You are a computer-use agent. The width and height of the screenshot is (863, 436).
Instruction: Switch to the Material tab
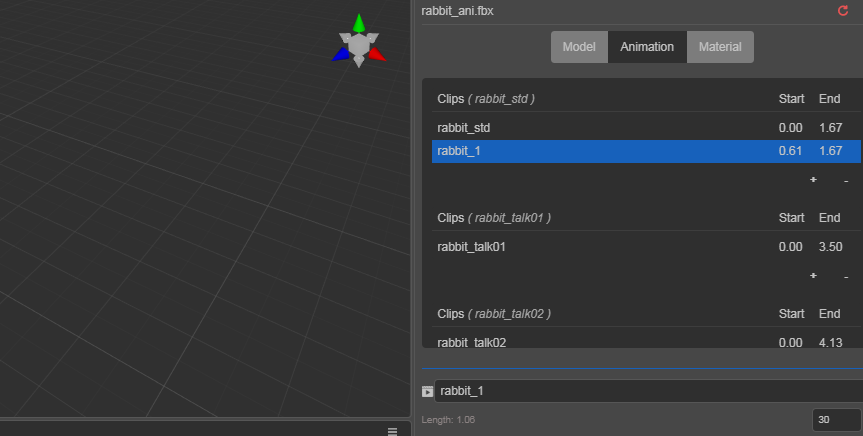tap(720, 47)
